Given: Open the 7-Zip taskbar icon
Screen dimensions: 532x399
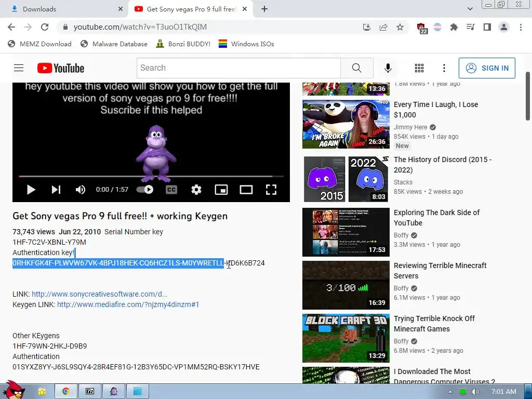Looking at the screenshot, I should [x=90, y=392].
